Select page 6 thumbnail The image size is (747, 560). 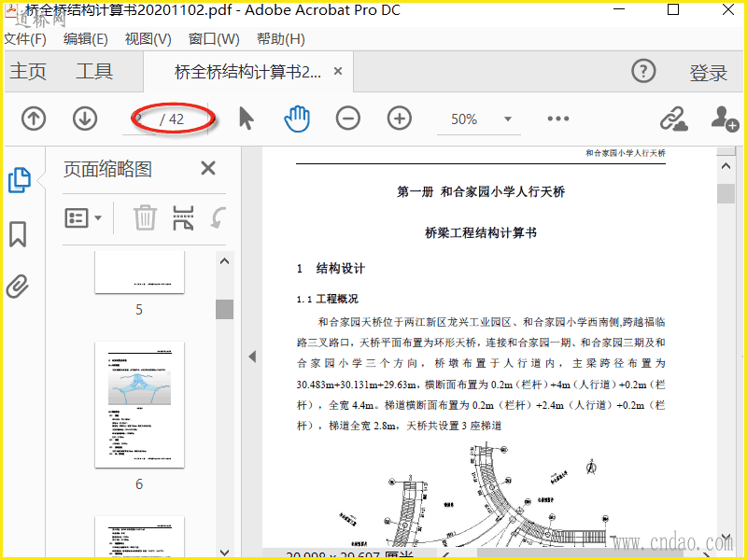[x=139, y=405]
